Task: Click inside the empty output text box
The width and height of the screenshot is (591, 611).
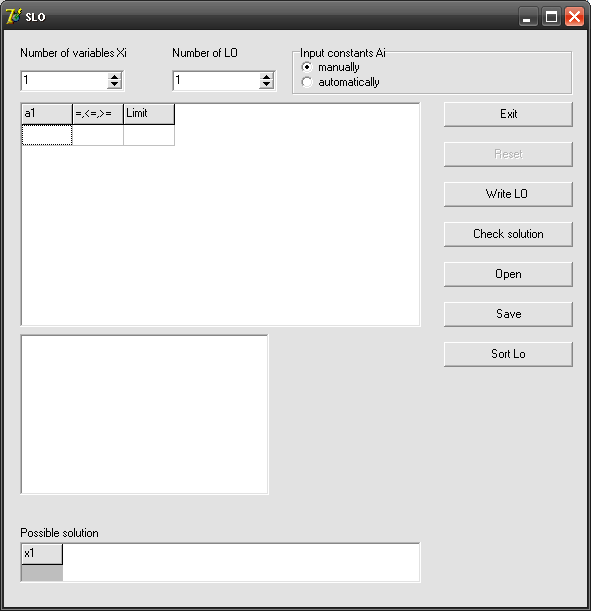Action: (x=144, y=414)
